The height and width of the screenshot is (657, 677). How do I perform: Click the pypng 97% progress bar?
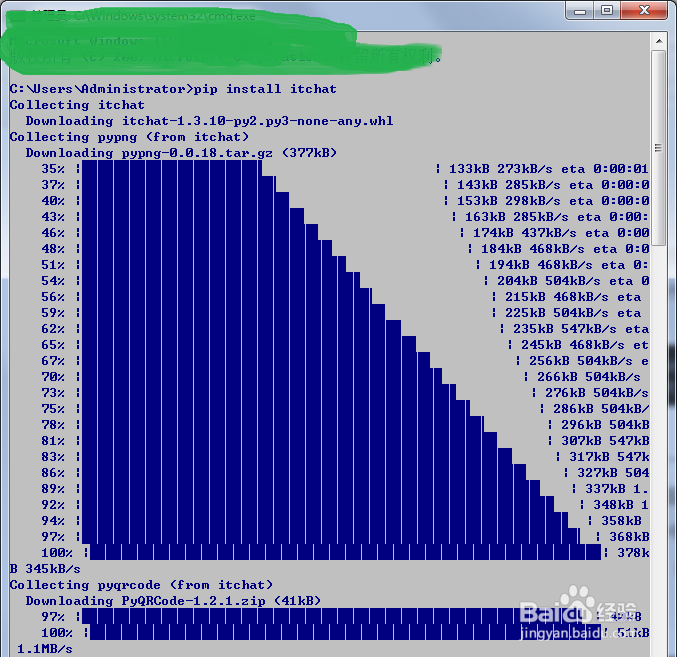[x=330, y=537]
